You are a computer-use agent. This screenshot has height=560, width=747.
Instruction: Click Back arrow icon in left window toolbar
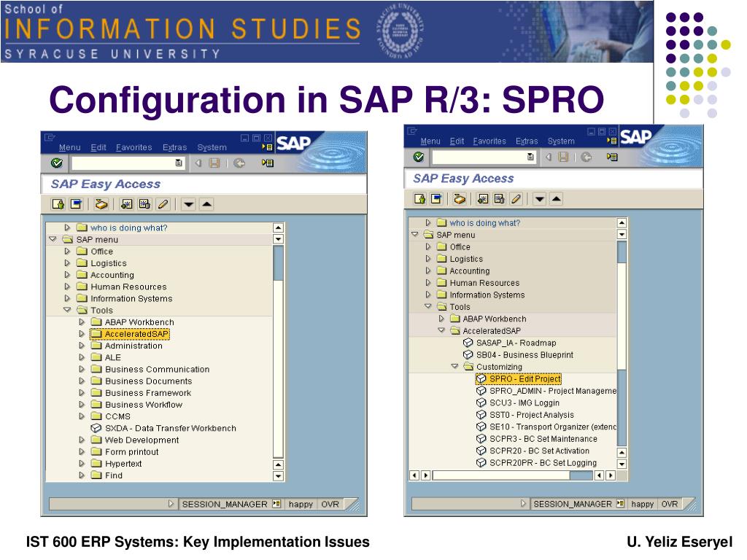(198, 163)
